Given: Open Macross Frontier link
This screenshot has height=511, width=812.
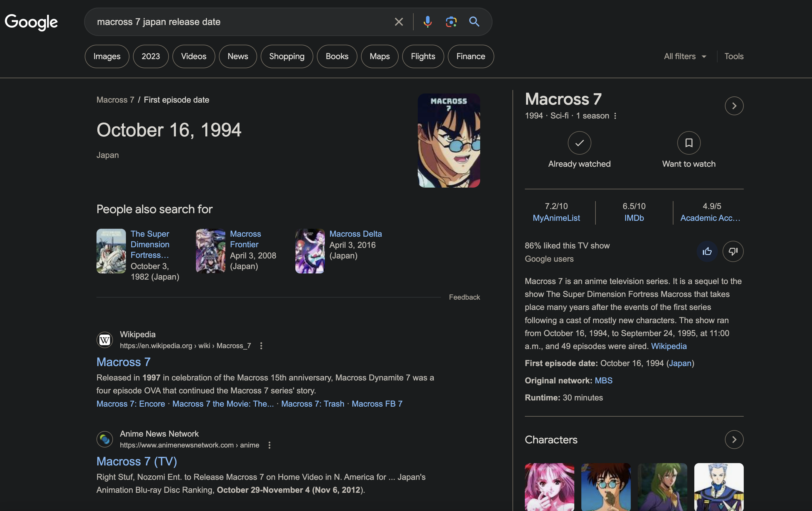Looking at the screenshot, I should 245,239.
